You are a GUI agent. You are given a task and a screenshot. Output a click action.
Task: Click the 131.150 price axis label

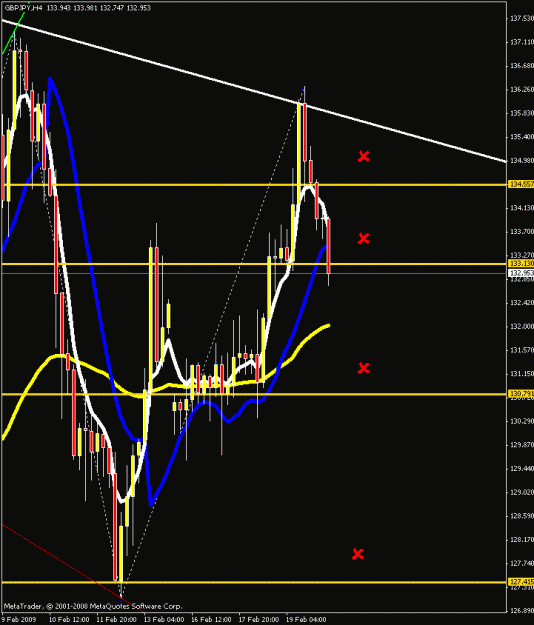tap(522, 374)
